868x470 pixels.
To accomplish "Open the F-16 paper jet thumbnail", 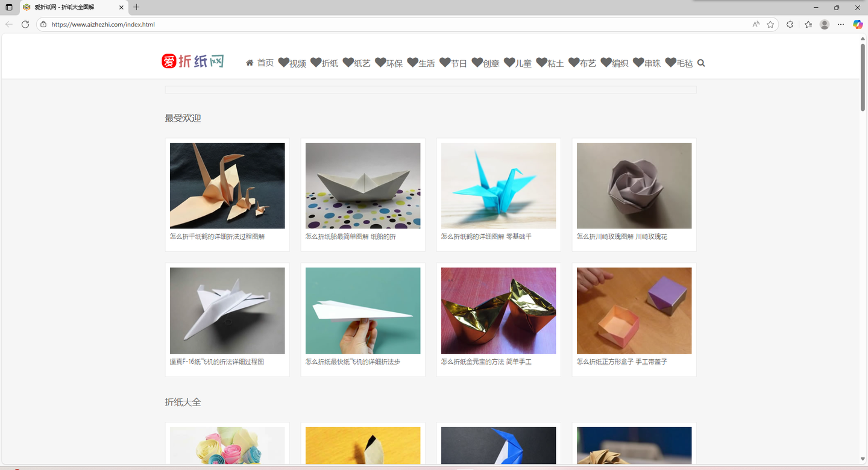I will pyautogui.click(x=227, y=310).
